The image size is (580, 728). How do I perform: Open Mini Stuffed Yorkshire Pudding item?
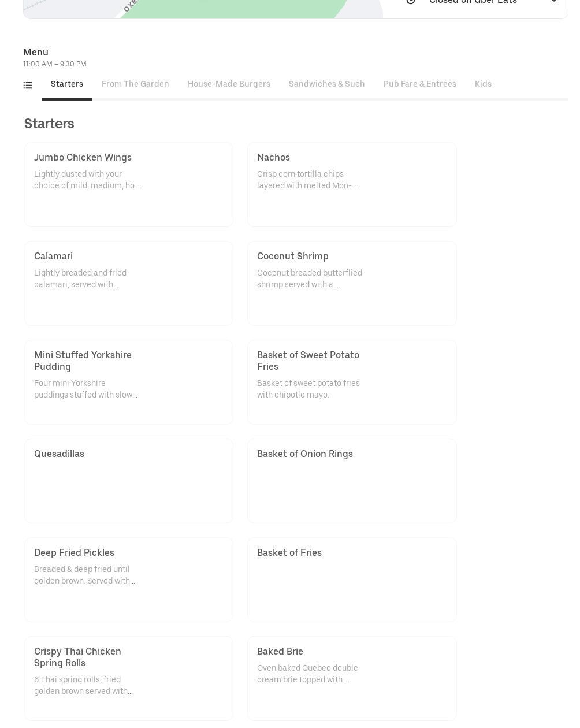click(x=129, y=382)
